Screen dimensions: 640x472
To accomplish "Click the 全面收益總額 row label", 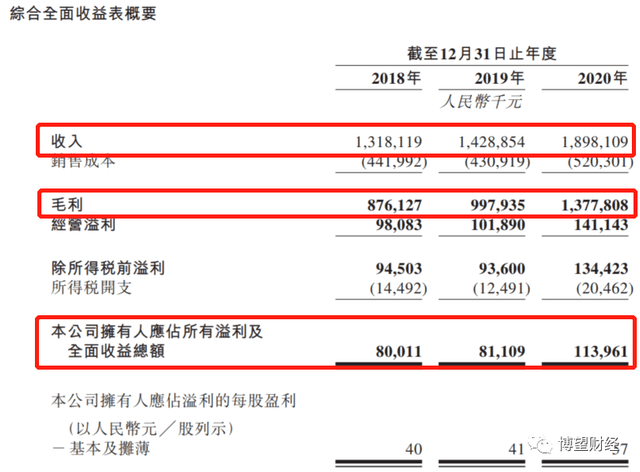I will click(116, 351).
